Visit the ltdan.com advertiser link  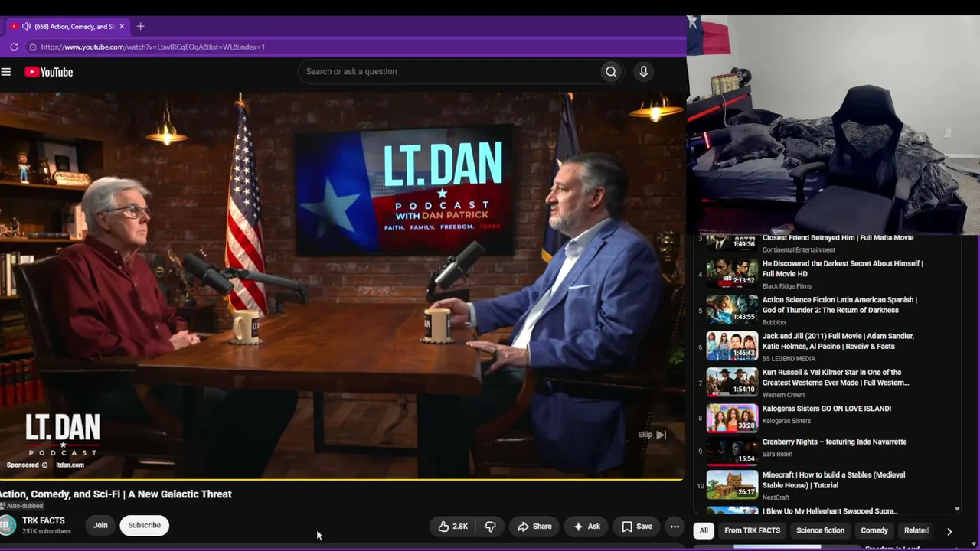[x=70, y=465]
